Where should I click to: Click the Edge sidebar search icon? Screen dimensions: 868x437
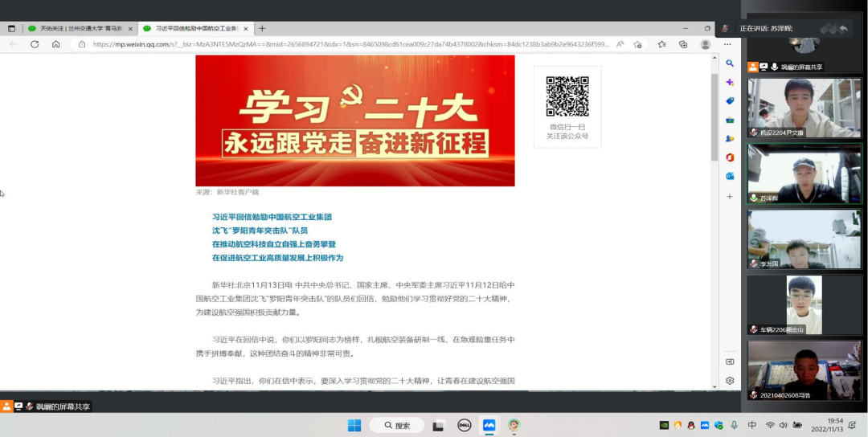tap(730, 63)
